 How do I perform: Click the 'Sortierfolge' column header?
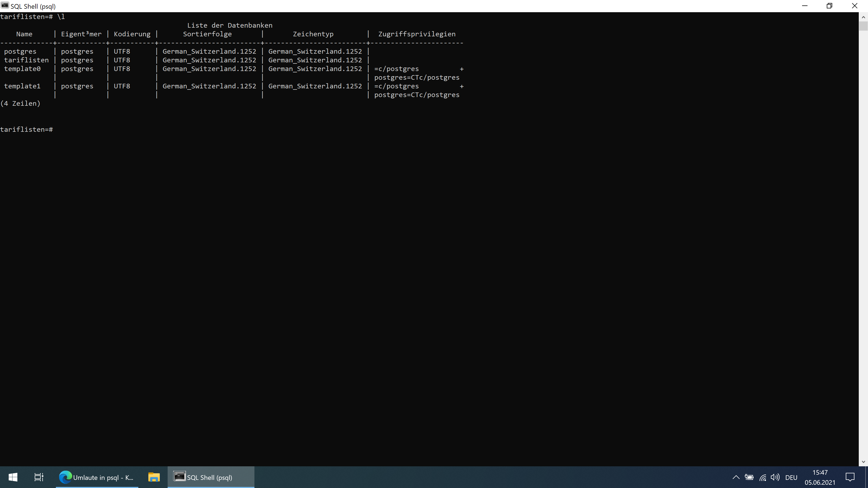207,34
